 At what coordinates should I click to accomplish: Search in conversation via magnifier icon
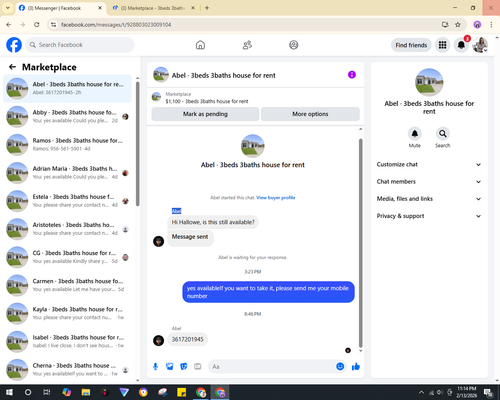443,134
